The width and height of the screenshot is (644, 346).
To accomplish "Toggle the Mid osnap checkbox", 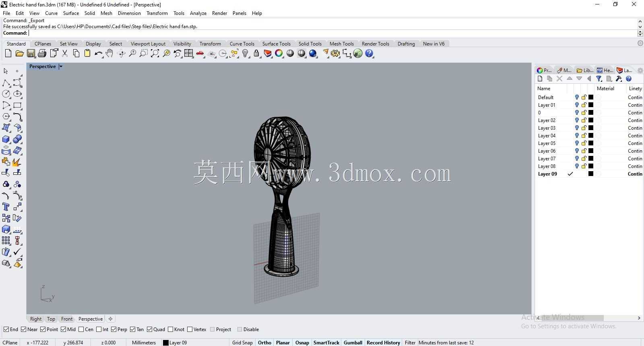I will click(x=63, y=329).
